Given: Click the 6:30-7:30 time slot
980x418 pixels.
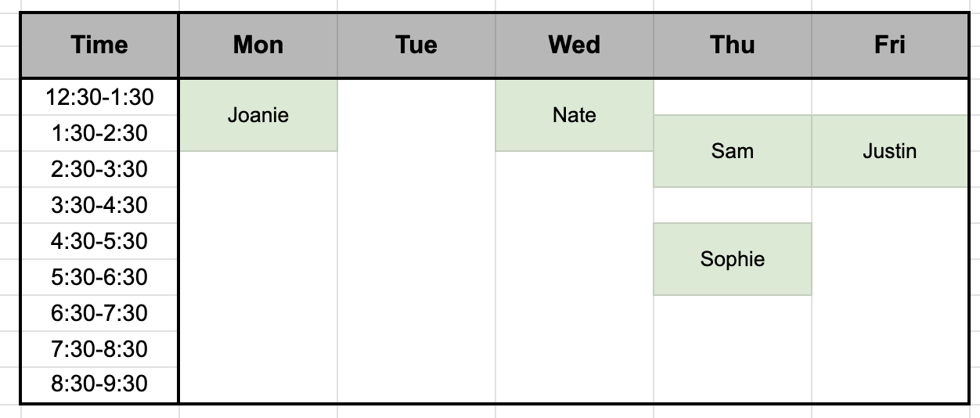Looking at the screenshot, I should pyautogui.click(x=99, y=313).
